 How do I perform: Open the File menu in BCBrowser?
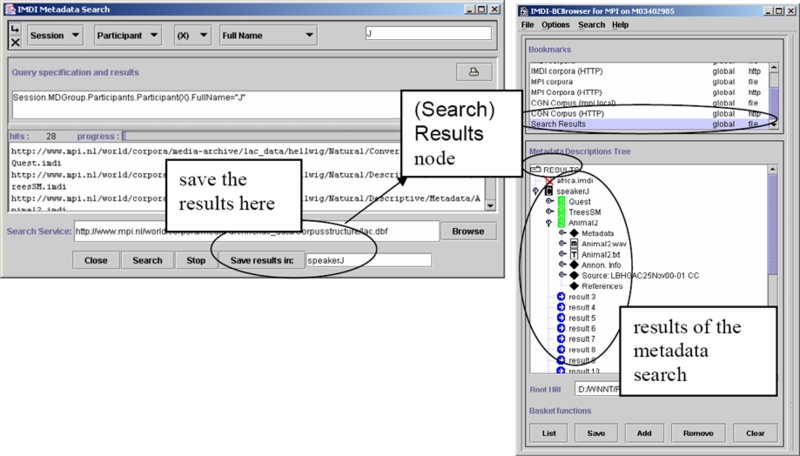tap(528, 24)
